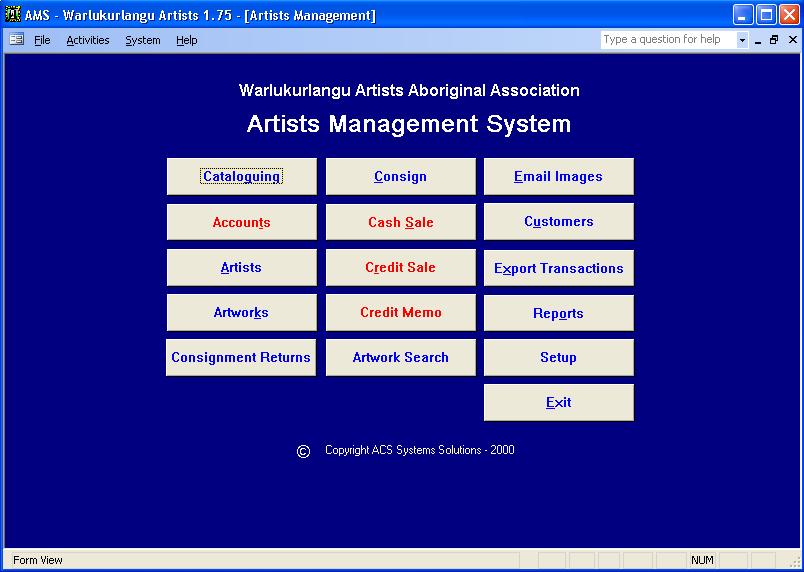Click the Exit button
The height and width of the screenshot is (572, 804).
[558, 402]
